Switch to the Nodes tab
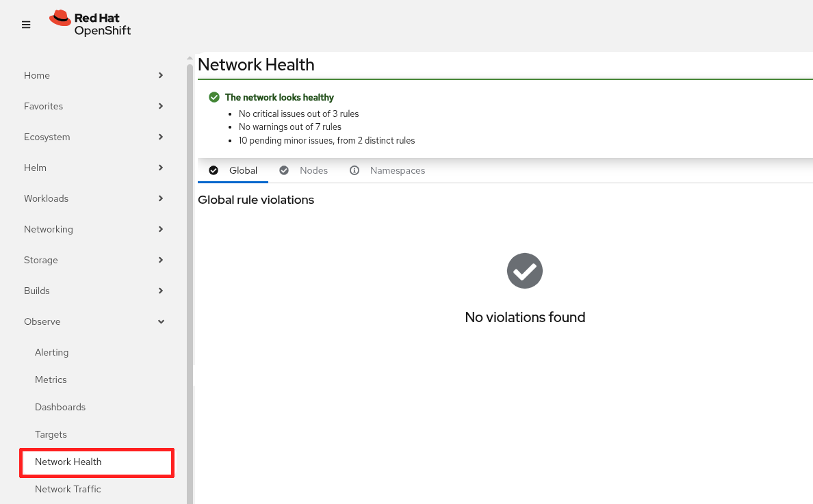 coord(313,170)
